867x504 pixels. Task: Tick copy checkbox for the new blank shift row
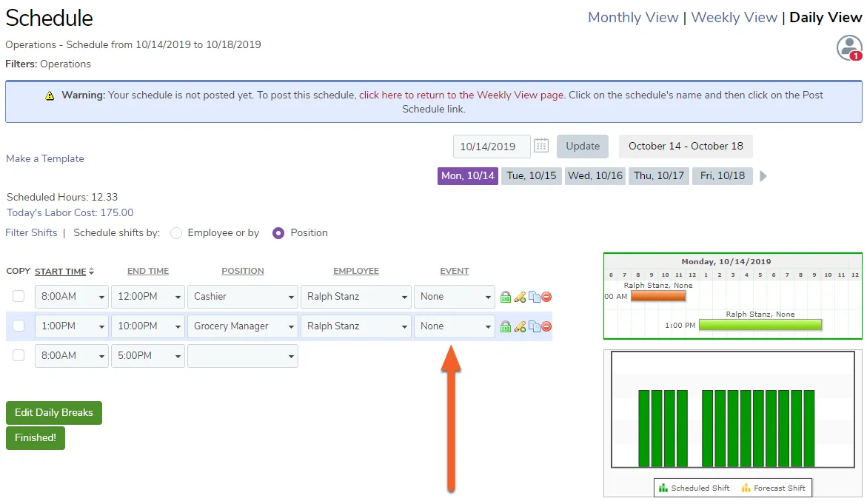click(19, 355)
